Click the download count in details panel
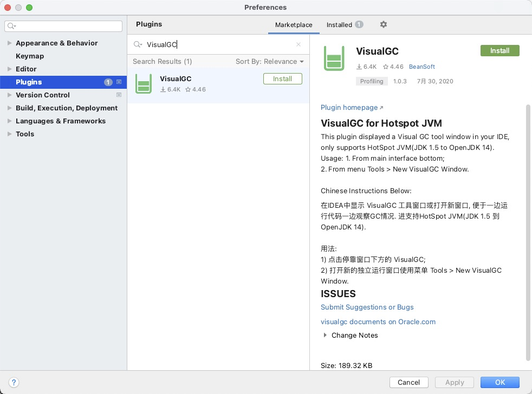Viewport: 532px width, 394px height. click(366, 67)
